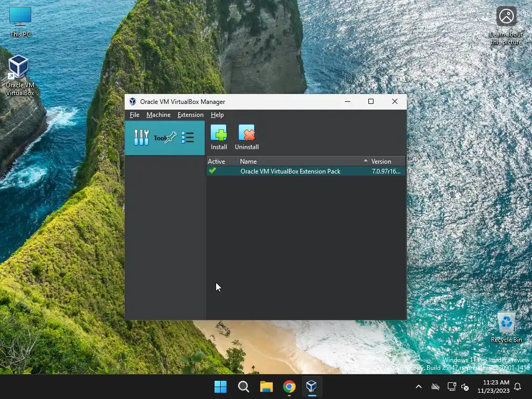Maximize the VirtualBox Manager window
This screenshot has height=399, width=532.
point(371,101)
